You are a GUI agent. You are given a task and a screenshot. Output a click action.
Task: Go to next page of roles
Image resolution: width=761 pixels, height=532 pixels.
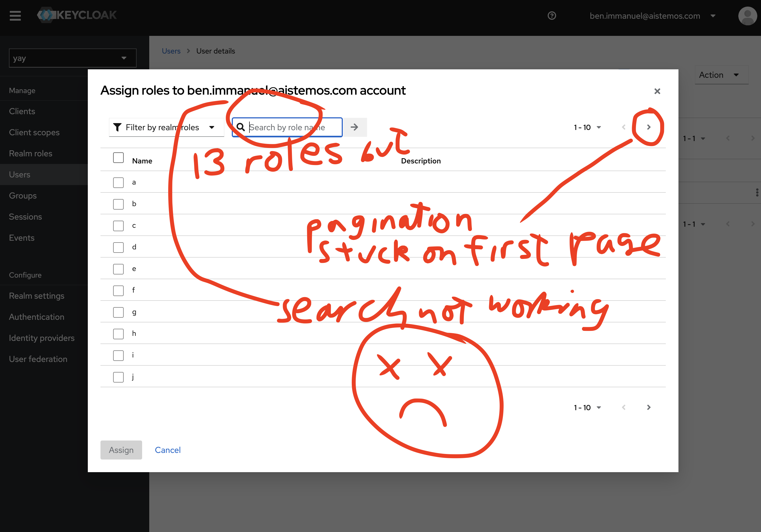pyautogui.click(x=648, y=127)
